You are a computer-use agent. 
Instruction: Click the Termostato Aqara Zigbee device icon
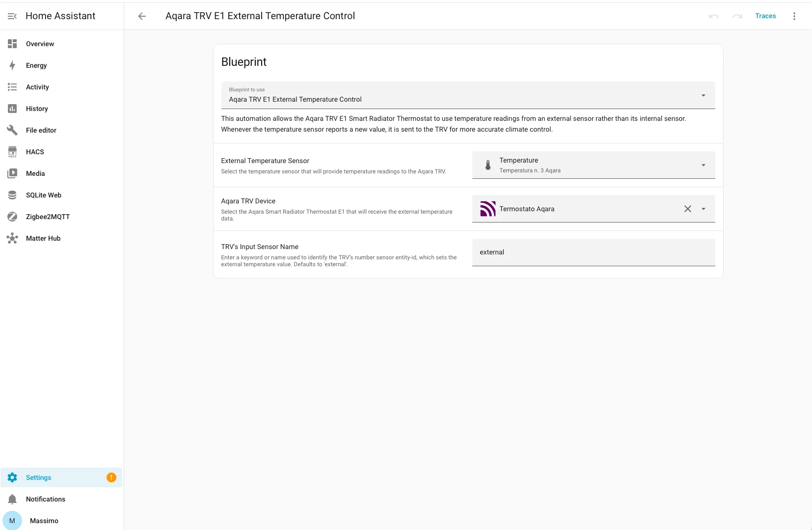488,209
